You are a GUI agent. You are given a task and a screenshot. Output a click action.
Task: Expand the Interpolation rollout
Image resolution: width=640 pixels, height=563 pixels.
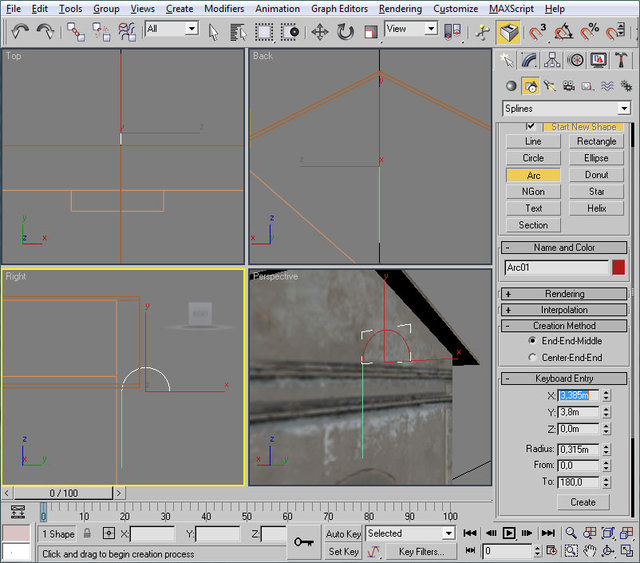click(x=565, y=310)
